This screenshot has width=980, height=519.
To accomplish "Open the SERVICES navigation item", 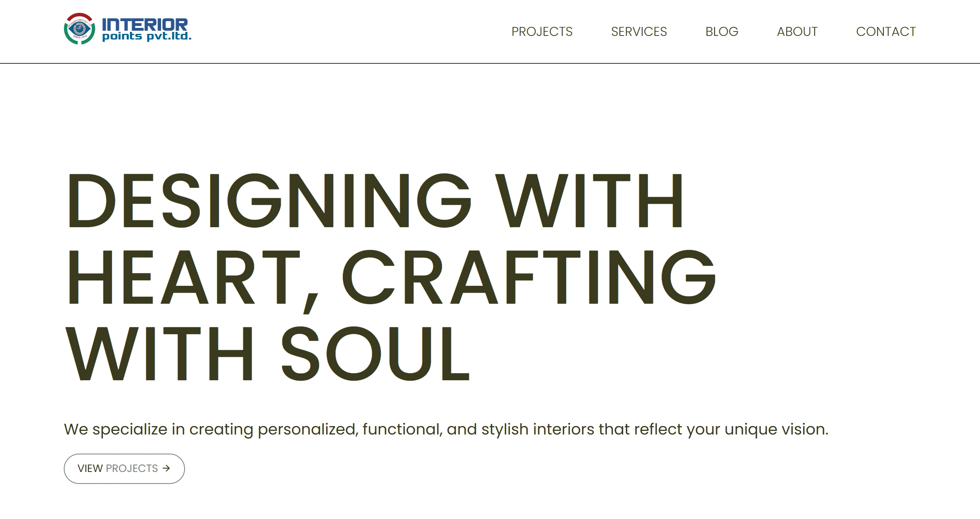I will pyautogui.click(x=639, y=31).
